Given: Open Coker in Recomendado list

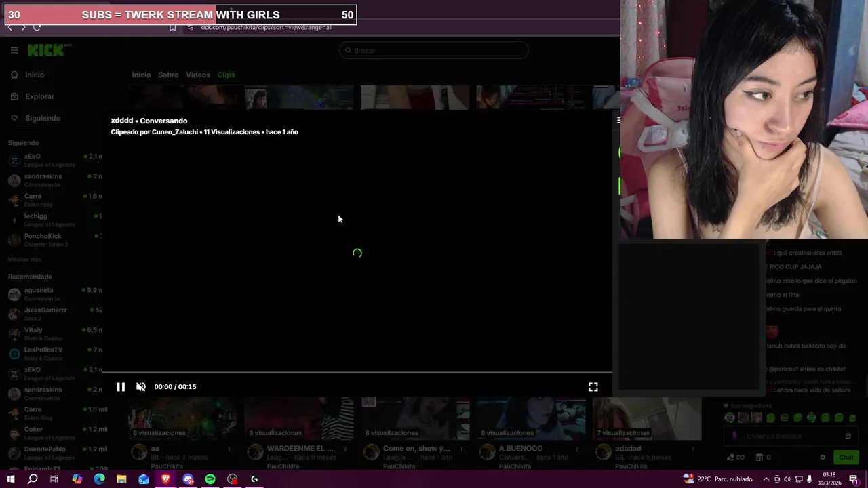Looking at the screenshot, I should [x=54, y=432].
